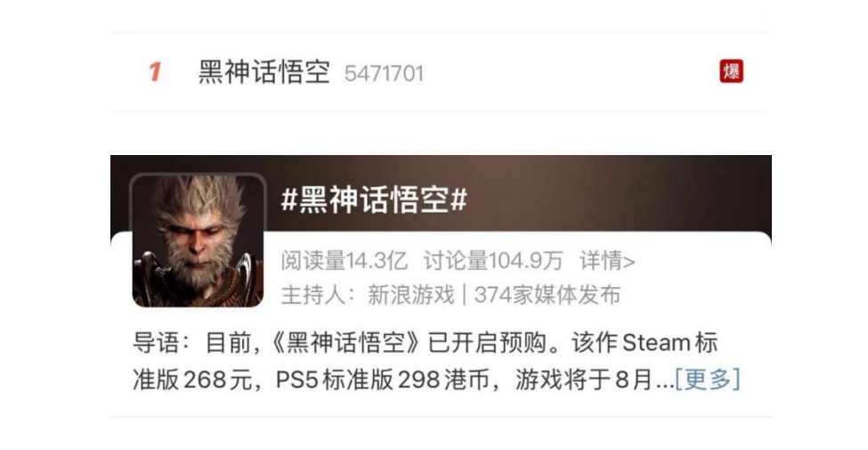
Task: Open the Wukong monkey avatar image
Action: coord(198,240)
